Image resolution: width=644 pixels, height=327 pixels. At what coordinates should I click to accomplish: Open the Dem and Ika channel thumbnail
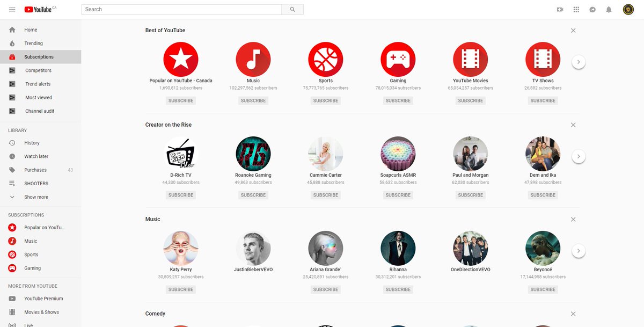[543, 154]
